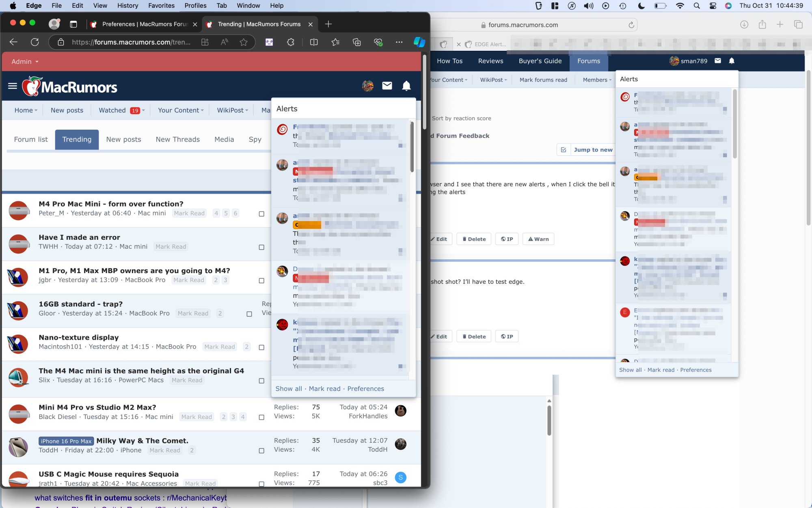Click alerts bell in Edge MacRumors header
This screenshot has height=508, width=812.
point(406,86)
